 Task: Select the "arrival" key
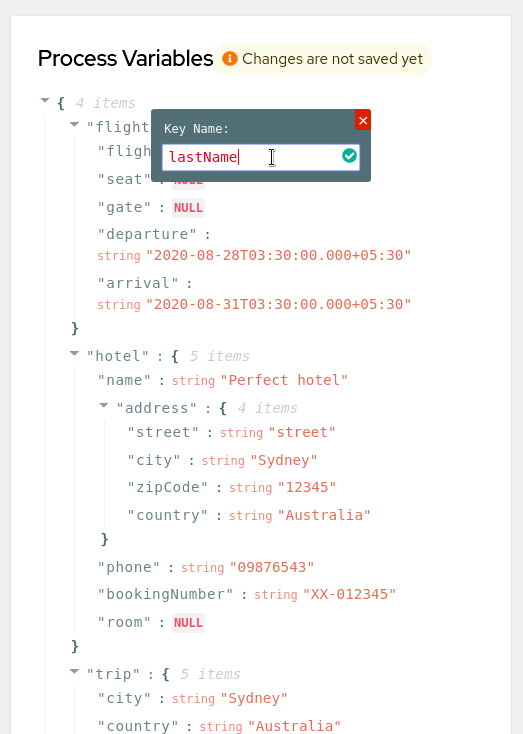click(x=138, y=283)
